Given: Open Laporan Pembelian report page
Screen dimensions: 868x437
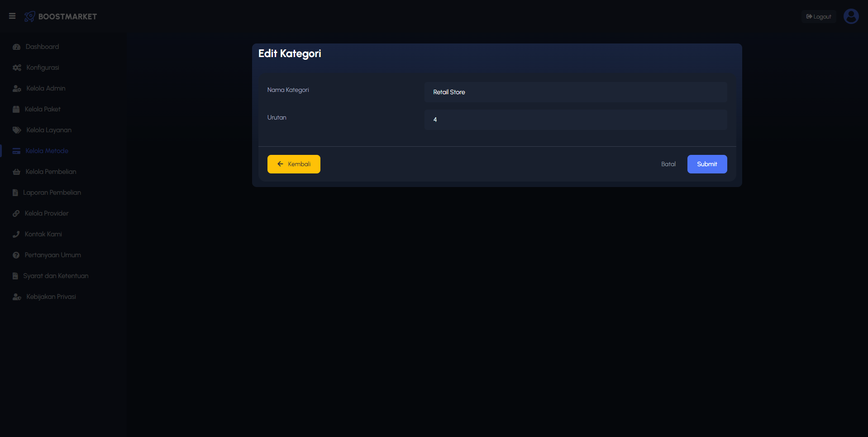Looking at the screenshot, I should pos(52,192).
